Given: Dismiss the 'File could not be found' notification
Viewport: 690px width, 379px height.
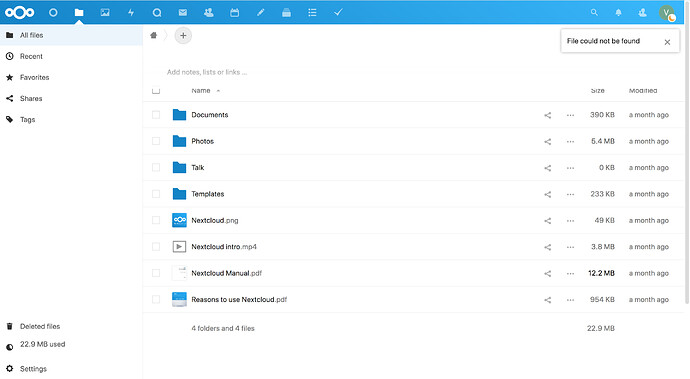Looking at the screenshot, I should click(667, 42).
